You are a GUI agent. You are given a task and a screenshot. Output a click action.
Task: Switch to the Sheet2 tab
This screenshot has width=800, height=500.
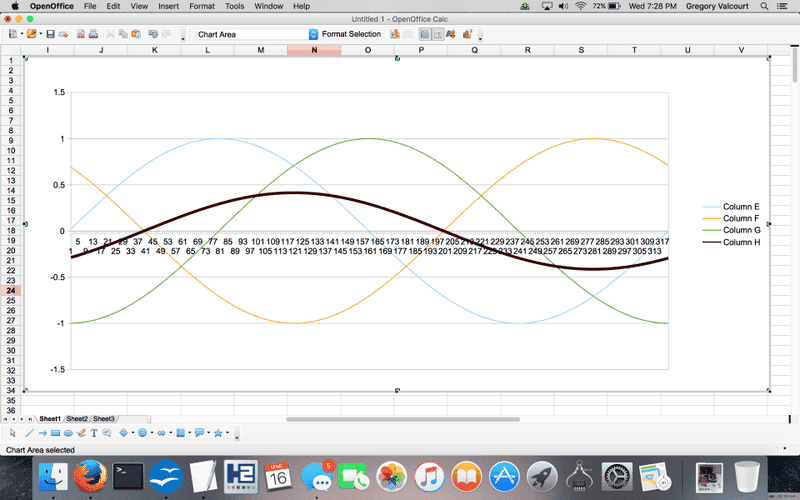point(77,418)
